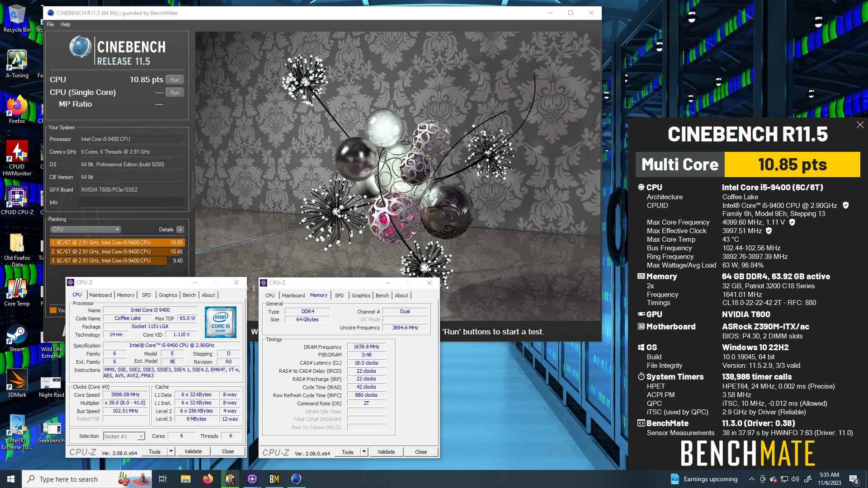Switch to Mainboard tab in left CPU-Z
868x488 pixels.
100,295
